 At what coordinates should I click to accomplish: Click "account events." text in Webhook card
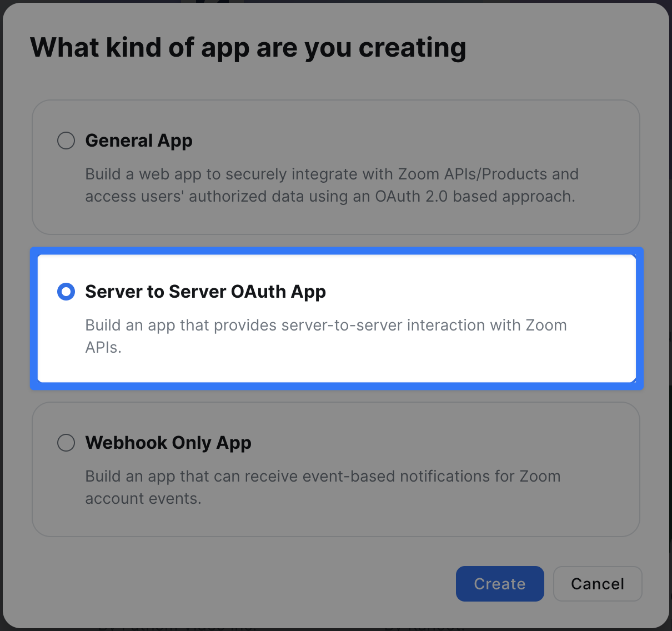click(x=143, y=499)
